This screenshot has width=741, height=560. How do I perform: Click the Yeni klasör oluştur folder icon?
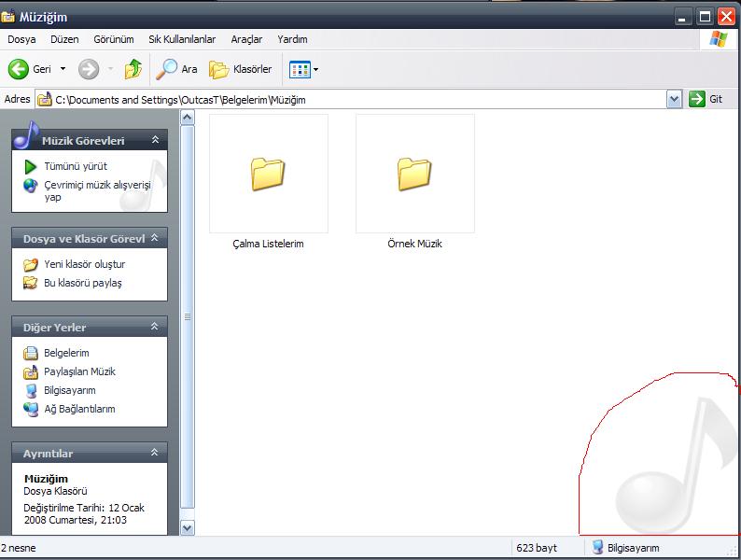click(x=31, y=264)
